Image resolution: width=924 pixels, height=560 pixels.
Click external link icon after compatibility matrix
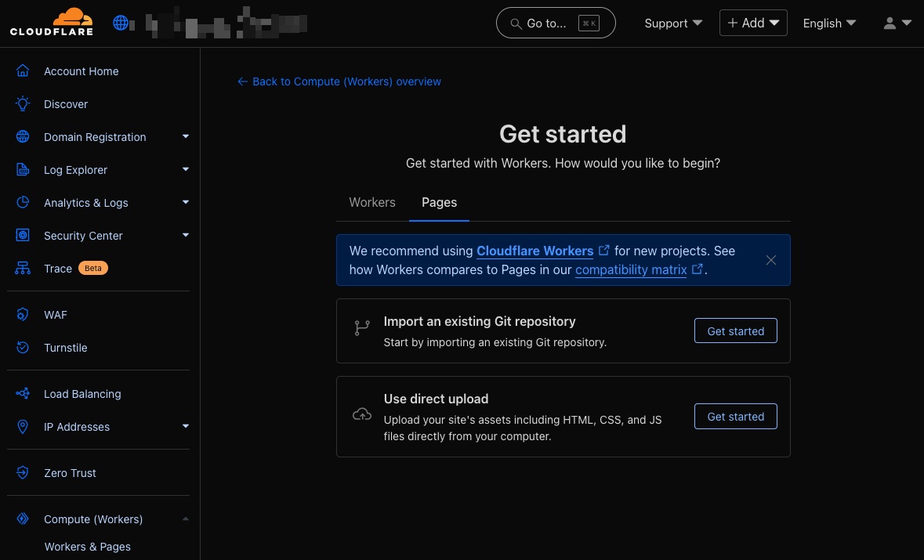click(698, 269)
